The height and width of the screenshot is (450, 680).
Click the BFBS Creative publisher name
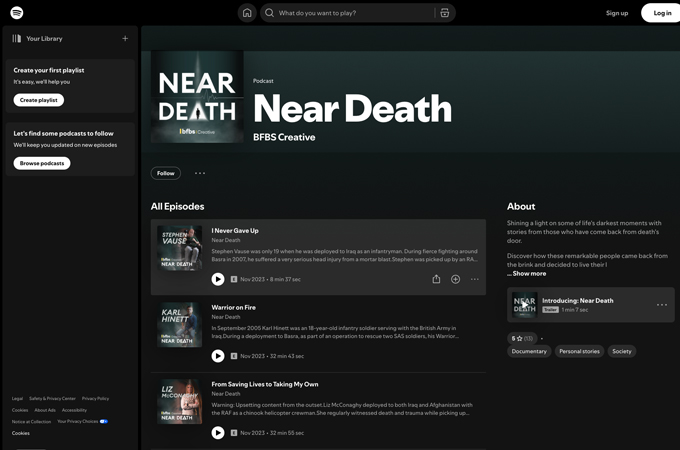284,137
